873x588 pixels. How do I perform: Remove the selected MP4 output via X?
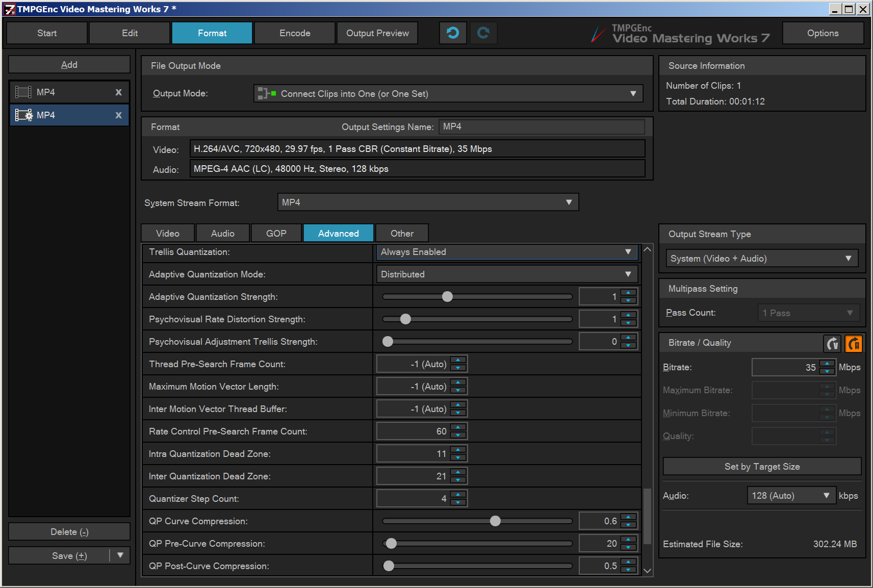[118, 115]
